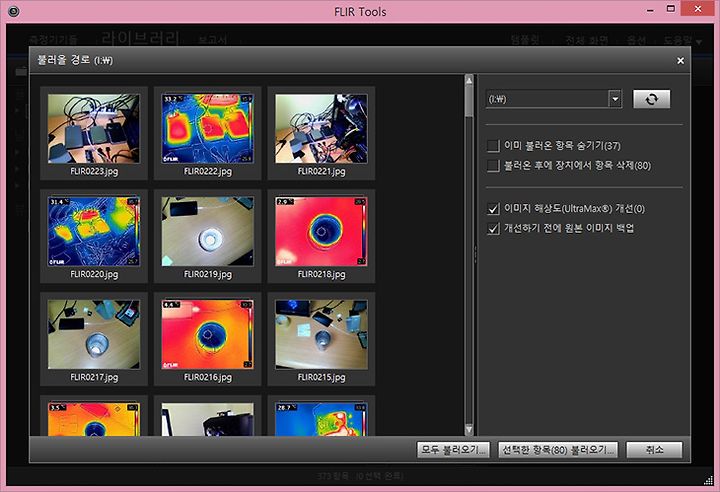Screen dimensions: 720x492
Task: Click the thumbnail list scrollbar thumb
Action: [469, 101]
